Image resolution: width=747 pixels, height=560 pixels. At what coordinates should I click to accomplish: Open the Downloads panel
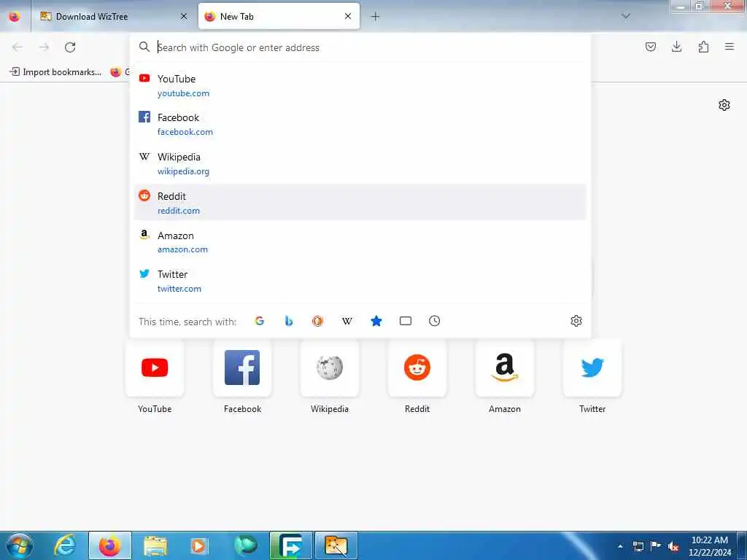[x=676, y=47]
